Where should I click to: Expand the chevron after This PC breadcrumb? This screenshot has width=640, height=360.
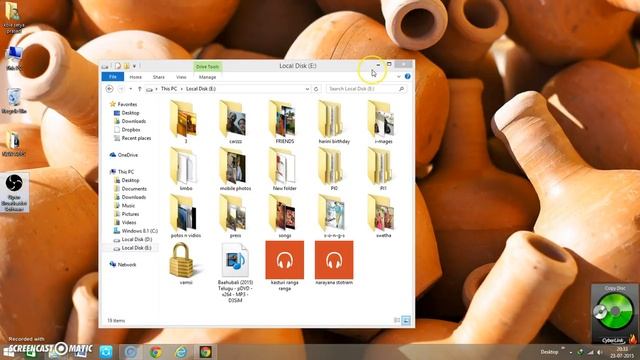tap(182, 89)
